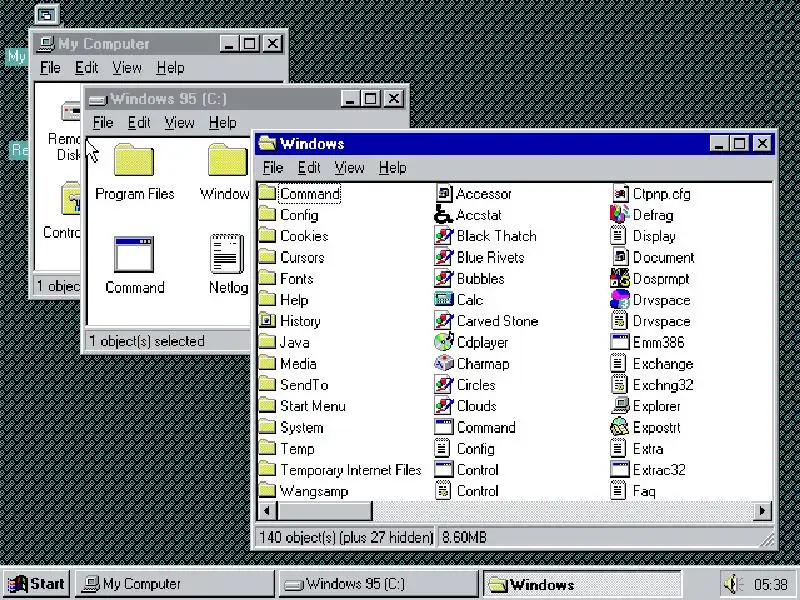The height and width of the screenshot is (600, 800).
Task: Select the Ctpnp.cfg file icon
Action: pyautogui.click(x=619, y=193)
